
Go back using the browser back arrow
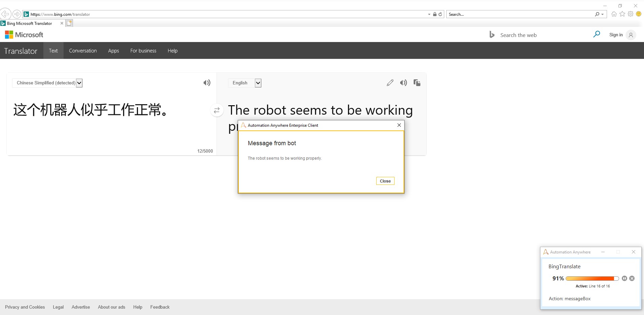tap(5, 14)
